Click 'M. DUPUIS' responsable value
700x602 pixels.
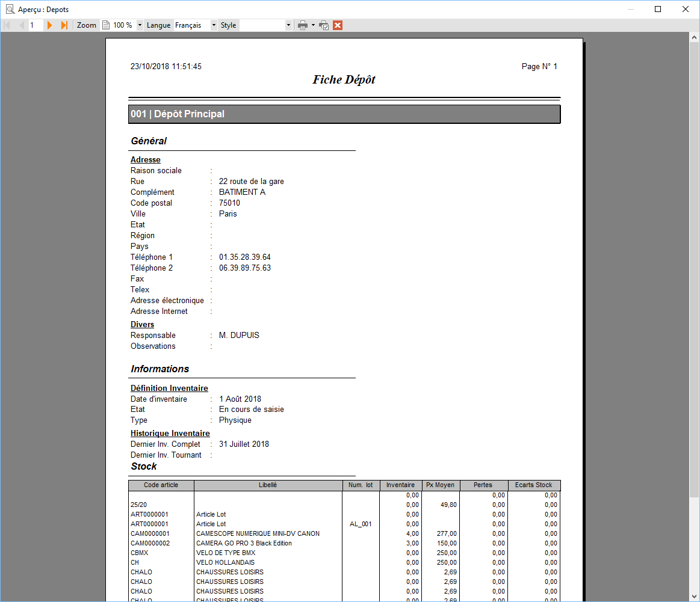click(x=239, y=336)
